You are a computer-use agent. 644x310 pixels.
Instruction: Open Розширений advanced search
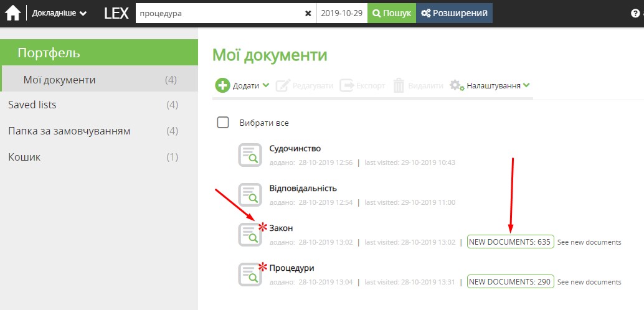coord(454,13)
